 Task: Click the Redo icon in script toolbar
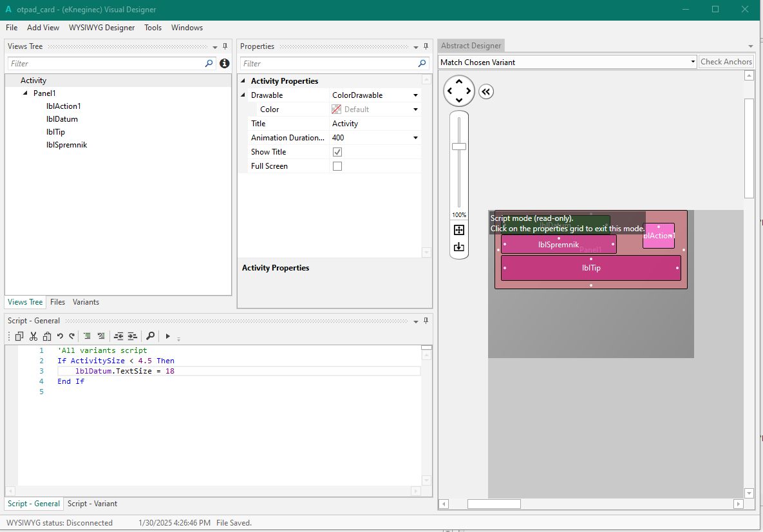pyautogui.click(x=72, y=336)
